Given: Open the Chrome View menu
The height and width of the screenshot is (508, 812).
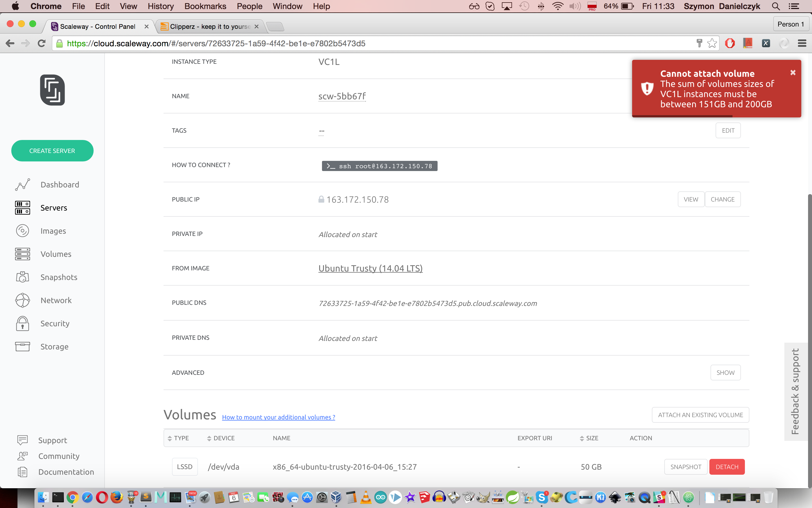Looking at the screenshot, I should (129, 6).
